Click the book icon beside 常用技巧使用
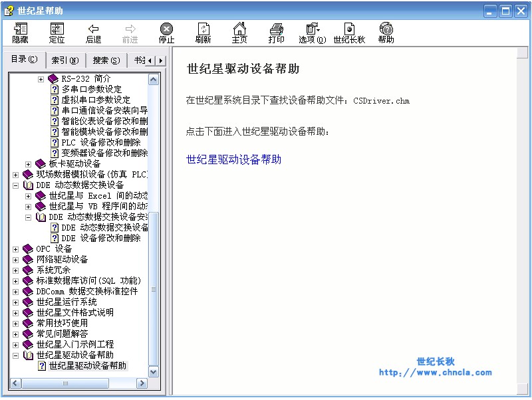Viewport: 532px width, 400px height. point(28,324)
